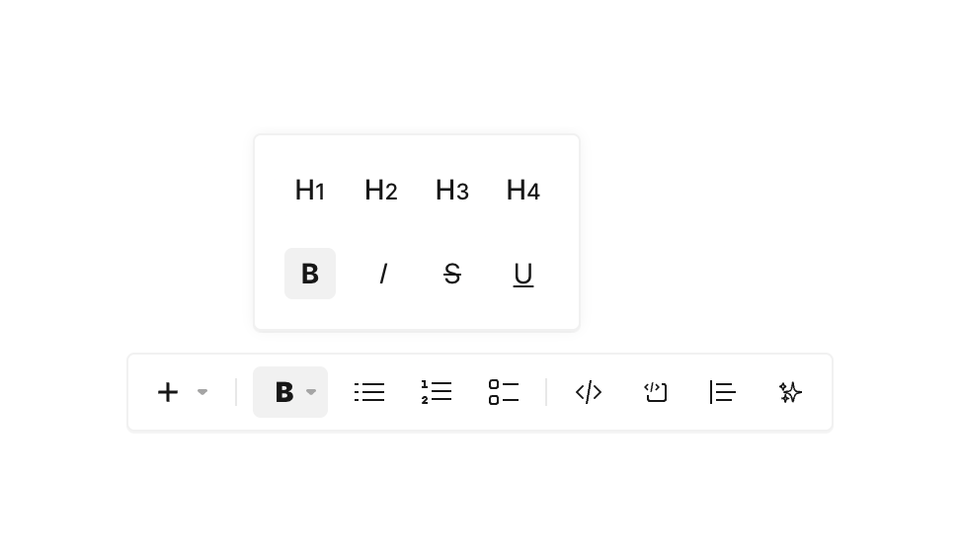
Task: Insert a code block
Action: [656, 392]
